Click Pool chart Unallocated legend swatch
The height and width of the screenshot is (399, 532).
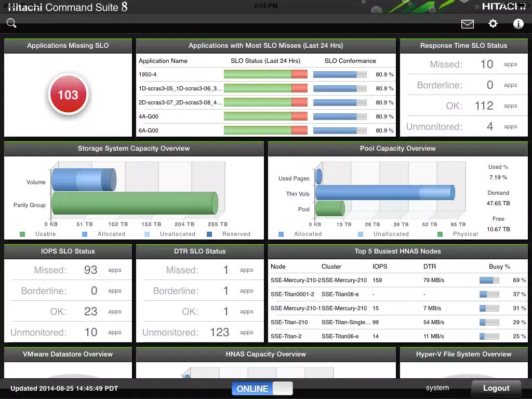[x=361, y=234]
